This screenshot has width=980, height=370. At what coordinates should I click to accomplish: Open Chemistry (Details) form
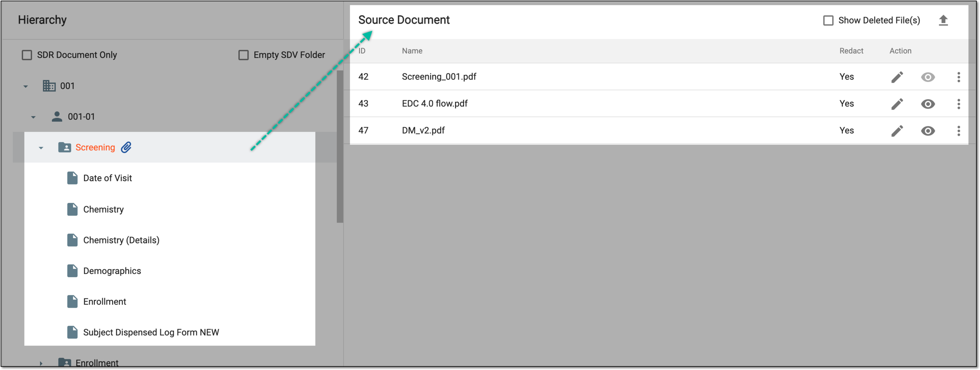coord(121,240)
